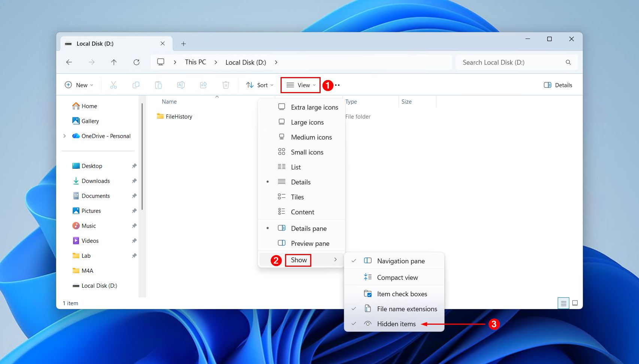Enable the Preview pane option
The width and height of the screenshot is (639, 364).
tap(302, 243)
